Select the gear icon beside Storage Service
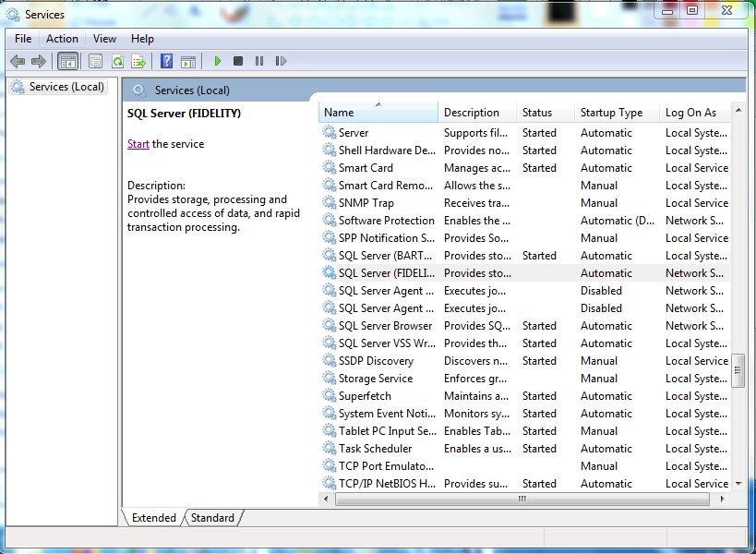 point(330,378)
